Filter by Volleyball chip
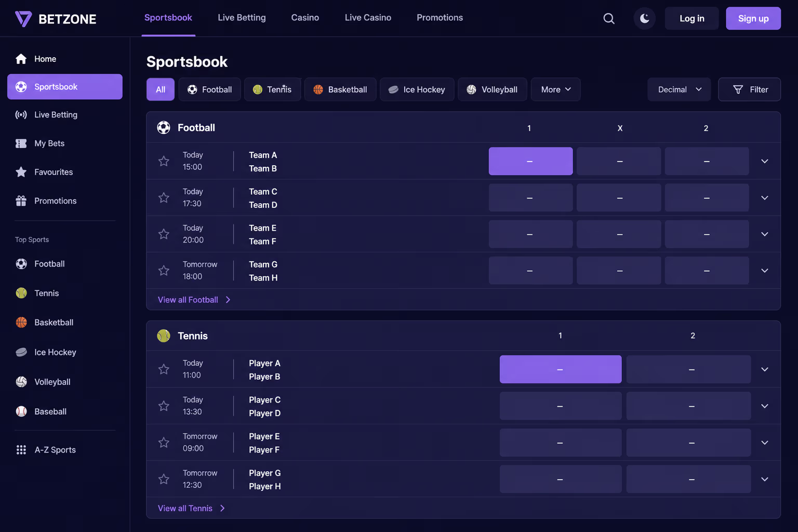Screen dimensions: 798x532 point(492,89)
